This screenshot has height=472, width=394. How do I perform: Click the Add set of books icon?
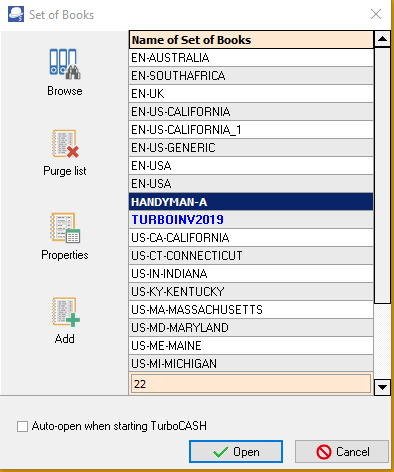(x=66, y=312)
